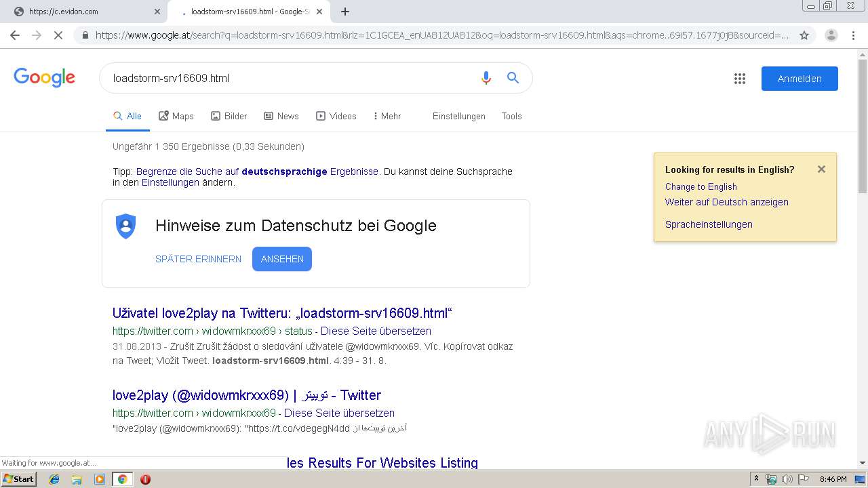Click the 'Begrenze die Suche auf deutschsprachige Ergebnisse' link

tap(257, 171)
